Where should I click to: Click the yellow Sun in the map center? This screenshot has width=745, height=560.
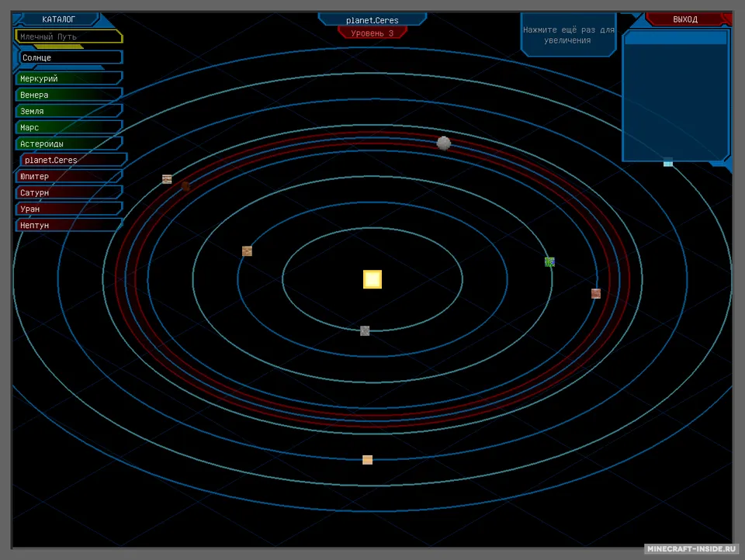click(372, 279)
